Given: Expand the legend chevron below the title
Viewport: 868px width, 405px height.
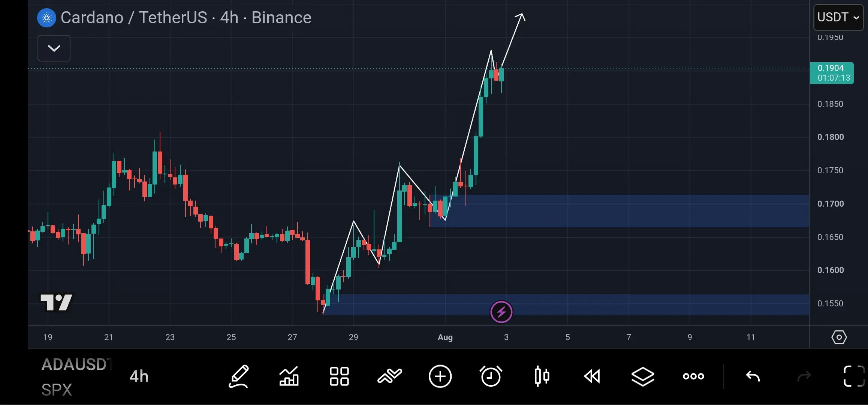Looking at the screenshot, I should (54, 48).
